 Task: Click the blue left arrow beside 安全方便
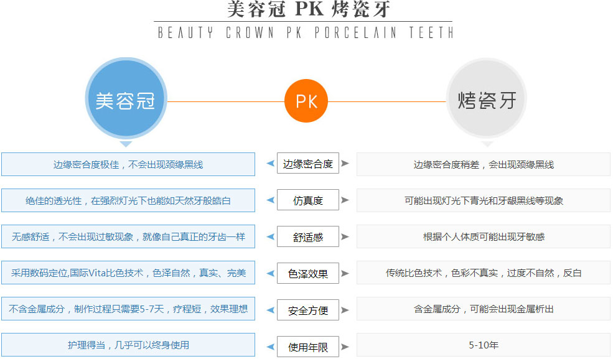[269, 309]
